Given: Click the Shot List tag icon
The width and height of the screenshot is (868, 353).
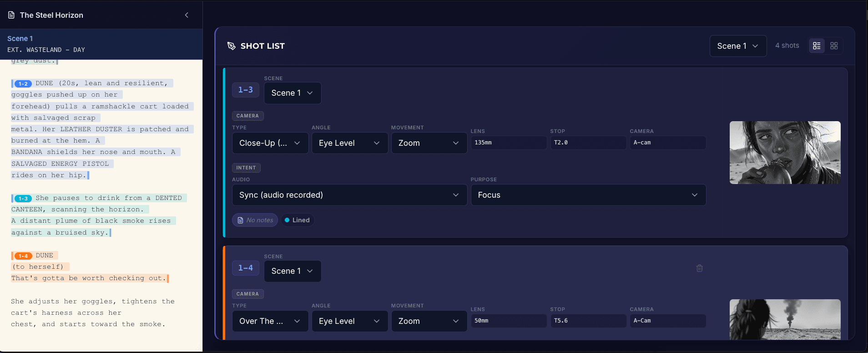Looking at the screenshot, I should (x=232, y=46).
